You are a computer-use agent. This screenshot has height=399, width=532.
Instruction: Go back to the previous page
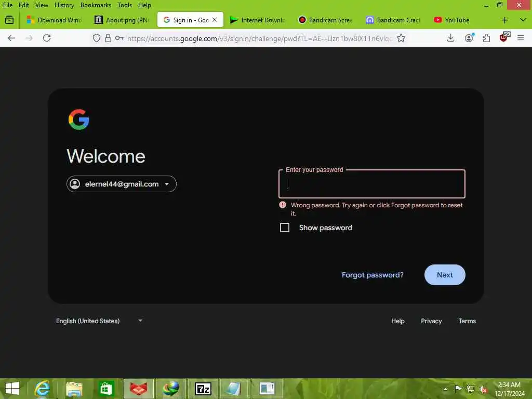[x=11, y=38]
